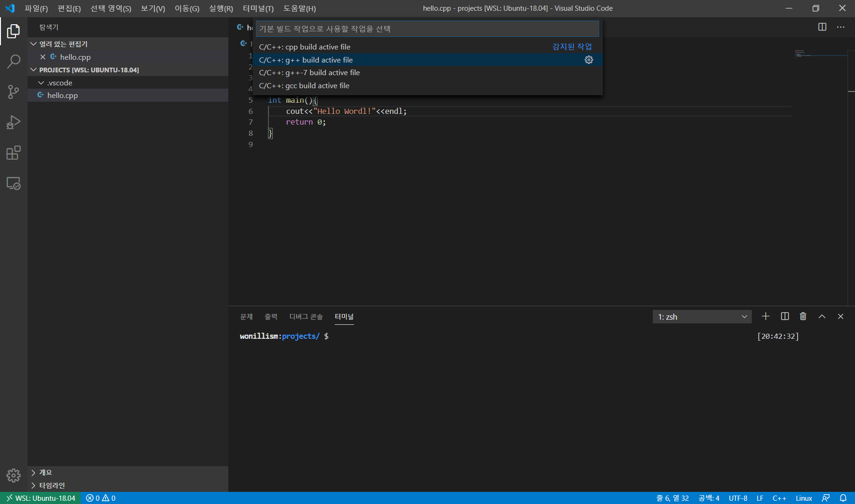The image size is (855, 504).
Task: Open errors and warnings count in status bar
Action: point(101,498)
